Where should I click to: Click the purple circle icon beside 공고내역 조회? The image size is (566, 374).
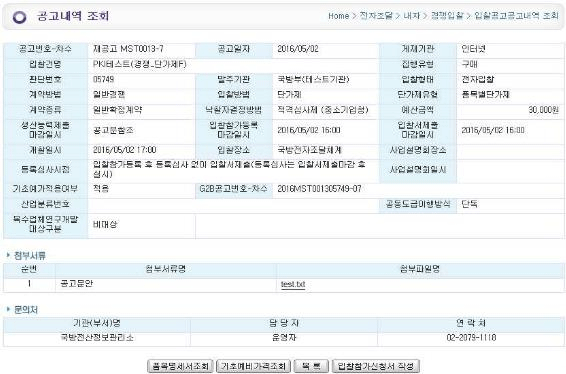[19, 17]
